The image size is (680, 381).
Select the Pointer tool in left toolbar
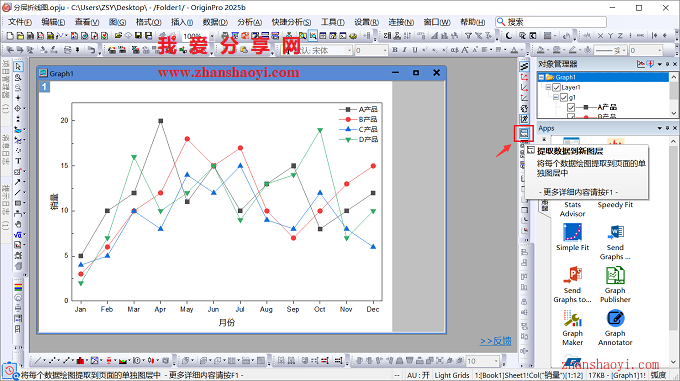click(18, 67)
